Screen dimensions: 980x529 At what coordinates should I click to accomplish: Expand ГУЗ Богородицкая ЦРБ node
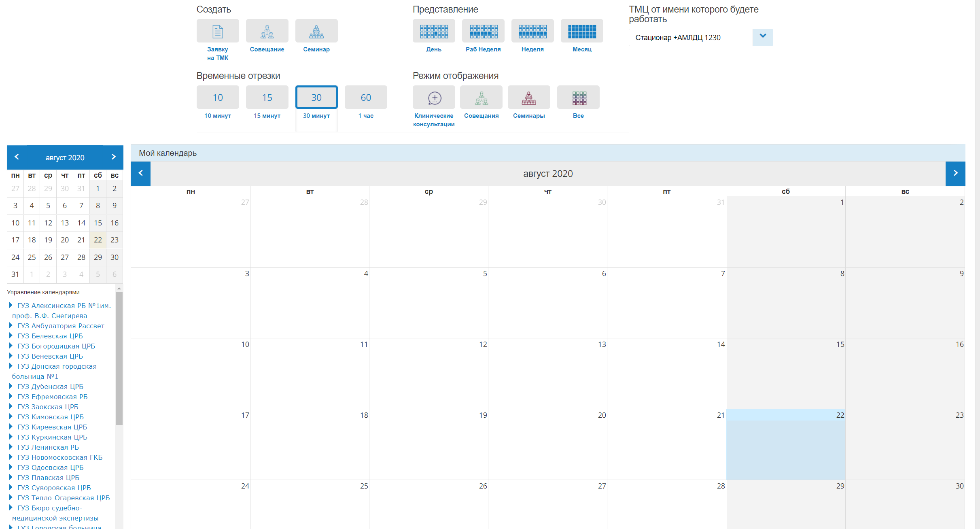[11, 346]
